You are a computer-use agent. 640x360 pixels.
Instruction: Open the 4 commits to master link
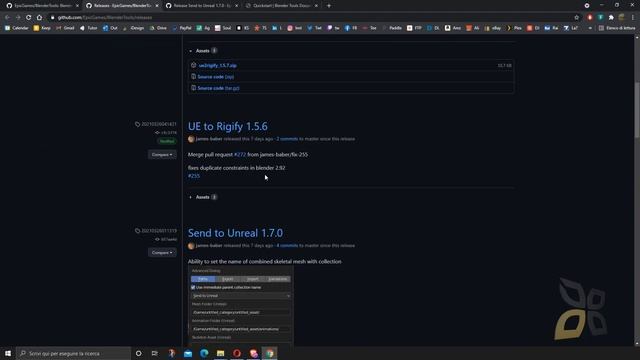coord(287,246)
